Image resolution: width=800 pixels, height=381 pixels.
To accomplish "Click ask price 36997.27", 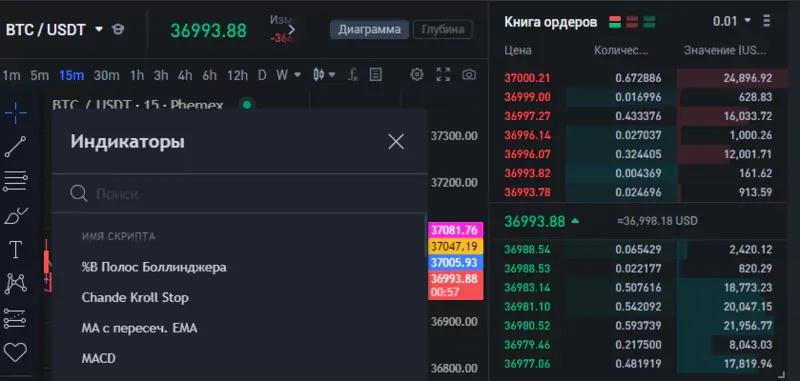I will [528, 116].
